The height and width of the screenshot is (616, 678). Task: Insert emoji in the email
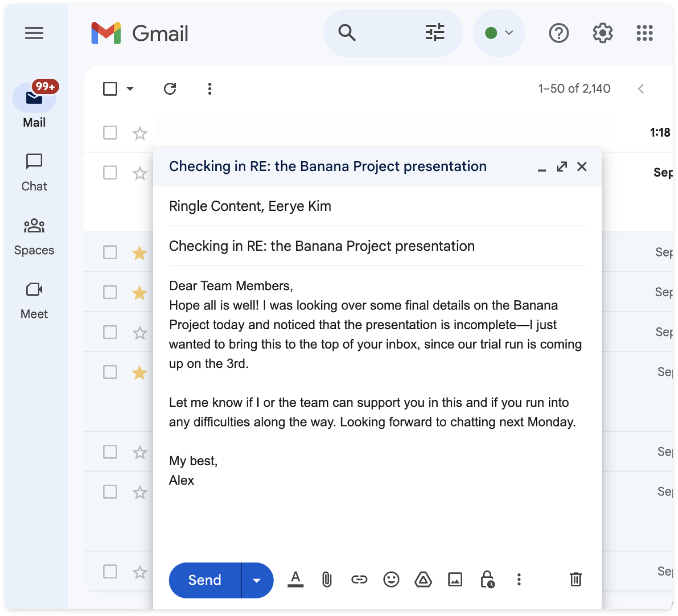point(391,580)
